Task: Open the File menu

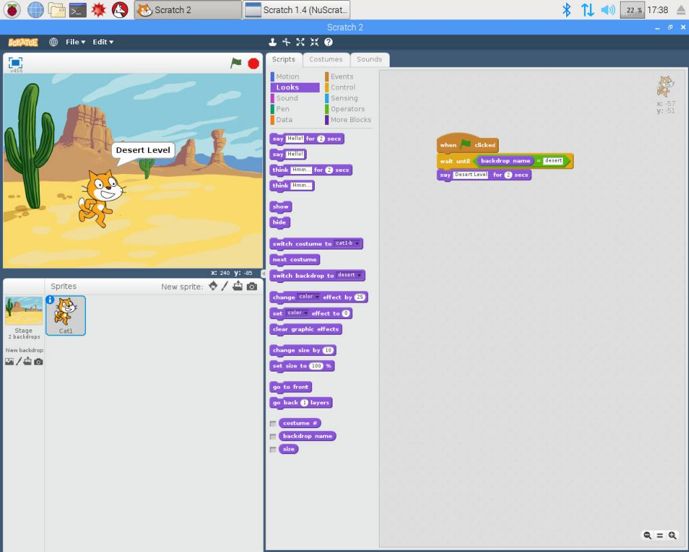Action: coord(75,42)
